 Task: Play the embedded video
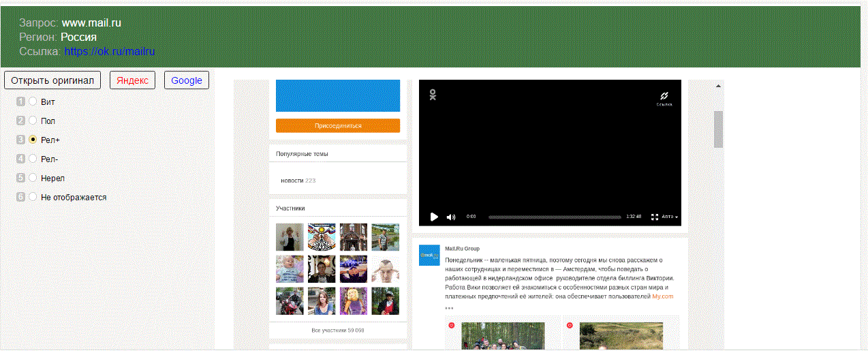point(434,217)
